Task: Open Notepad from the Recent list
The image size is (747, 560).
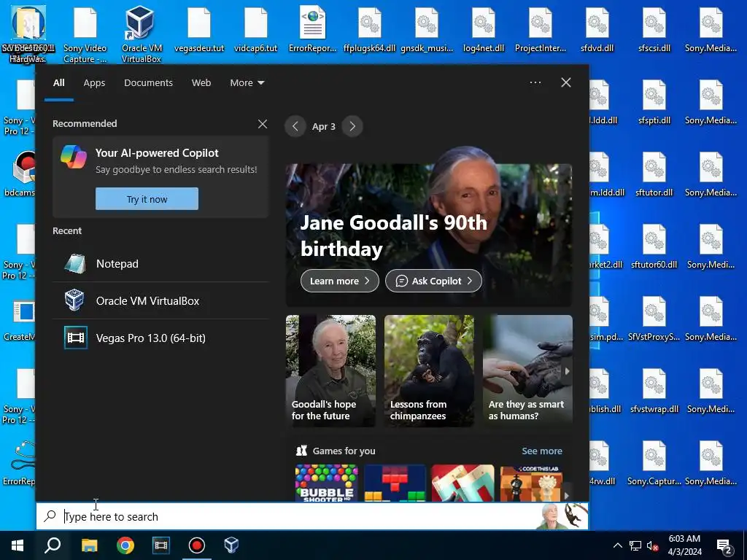Action: 160,264
